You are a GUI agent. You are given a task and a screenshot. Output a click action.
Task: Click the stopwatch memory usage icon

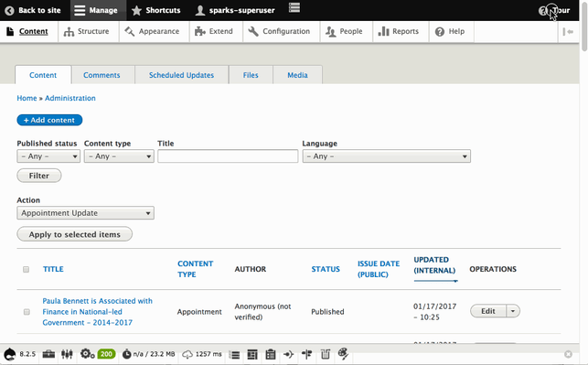click(127, 354)
